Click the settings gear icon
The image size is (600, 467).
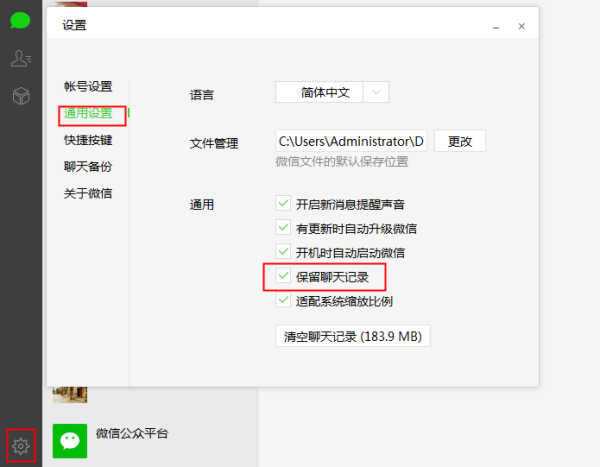click(21, 446)
